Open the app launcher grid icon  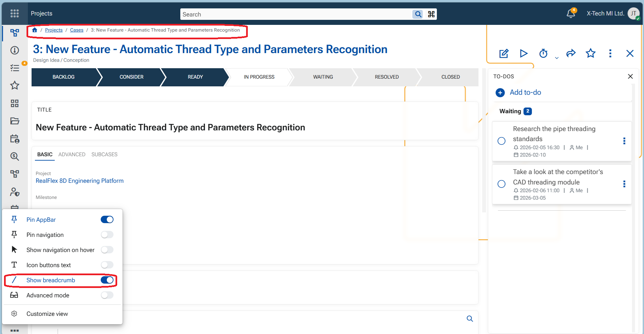click(14, 13)
